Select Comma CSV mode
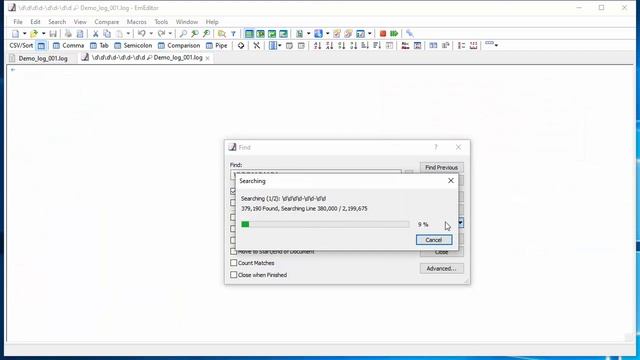 (69, 45)
